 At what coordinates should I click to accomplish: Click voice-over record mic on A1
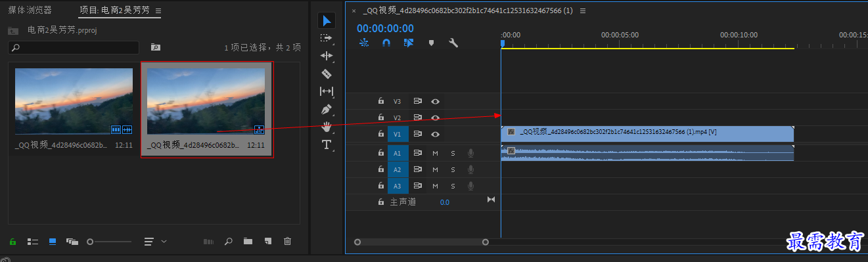pos(470,153)
